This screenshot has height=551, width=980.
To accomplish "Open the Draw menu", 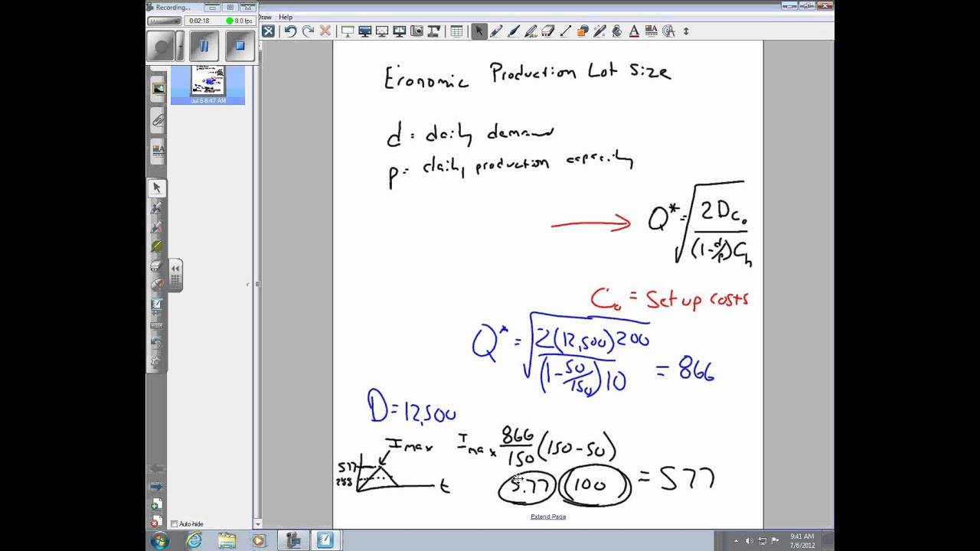I will pyautogui.click(x=265, y=17).
